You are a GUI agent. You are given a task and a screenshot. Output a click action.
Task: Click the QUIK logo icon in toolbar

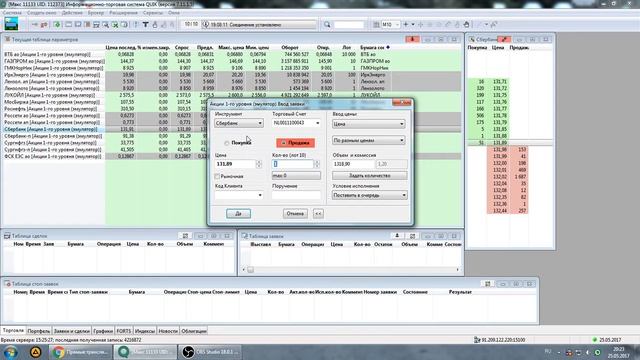[11, 24]
